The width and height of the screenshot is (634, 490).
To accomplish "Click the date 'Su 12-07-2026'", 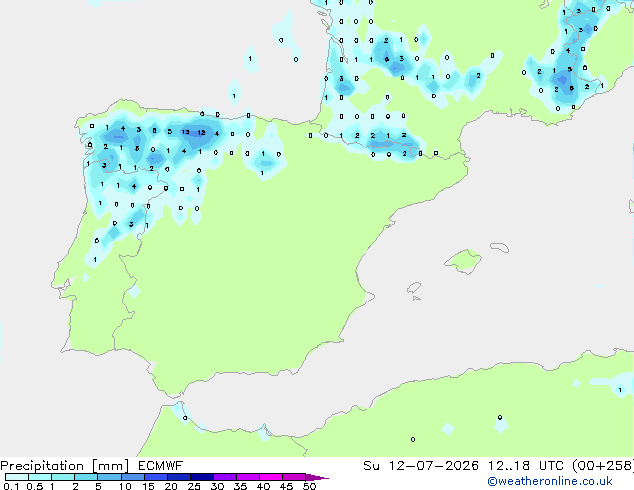I will pyautogui.click(x=421, y=466).
